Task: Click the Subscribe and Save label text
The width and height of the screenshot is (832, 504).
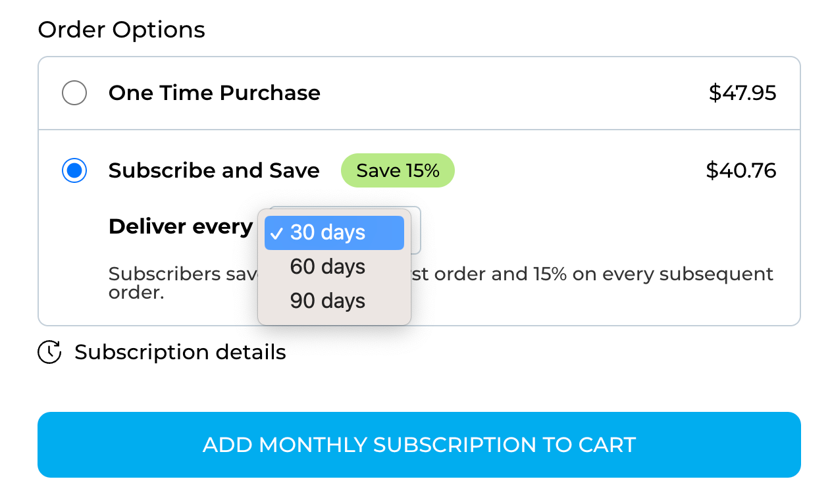Action: [214, 171]
